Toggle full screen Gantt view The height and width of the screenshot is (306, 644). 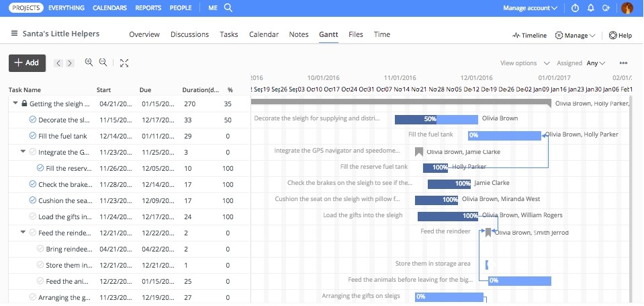[x=124, y=63]
